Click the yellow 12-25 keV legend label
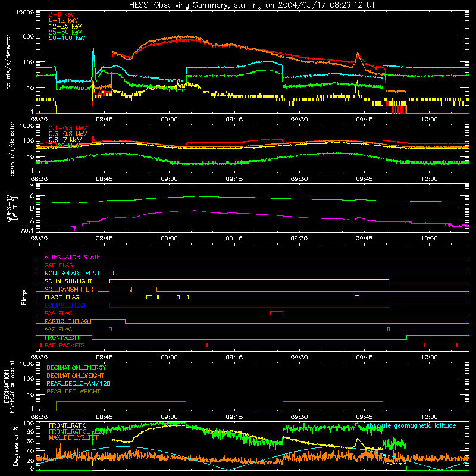Viewport: 476px width, 476px height. (x=65, y=26)
